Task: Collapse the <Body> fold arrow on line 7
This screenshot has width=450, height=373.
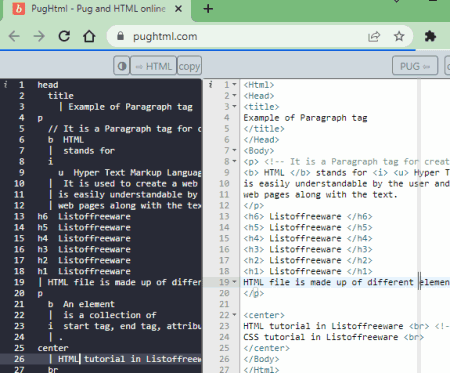Action: (234, 151)
